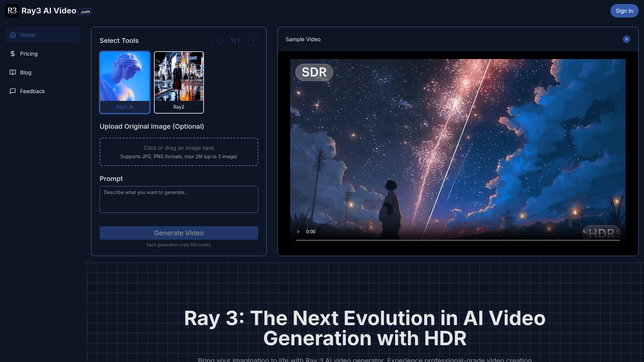Image resolution: width=644 pixels, height=362 pixels.
Task: Open the video more options menu
Action: point(617,232)
